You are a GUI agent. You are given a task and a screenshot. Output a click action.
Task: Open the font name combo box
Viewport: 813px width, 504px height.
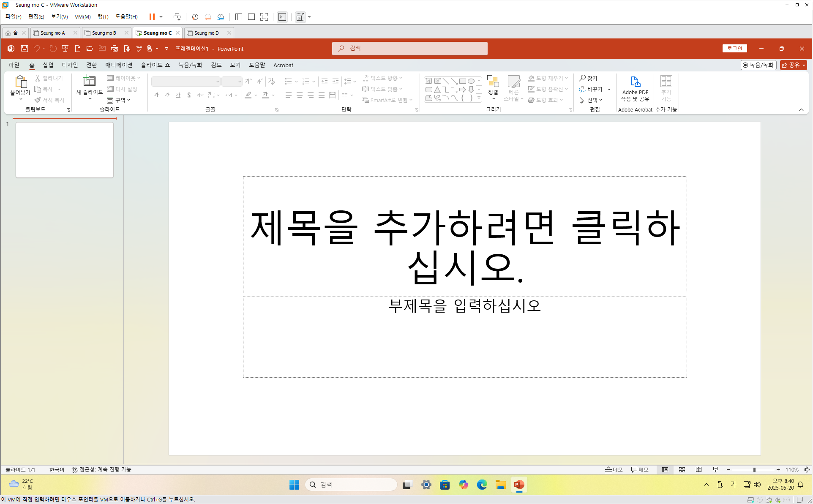pos(186,82)
